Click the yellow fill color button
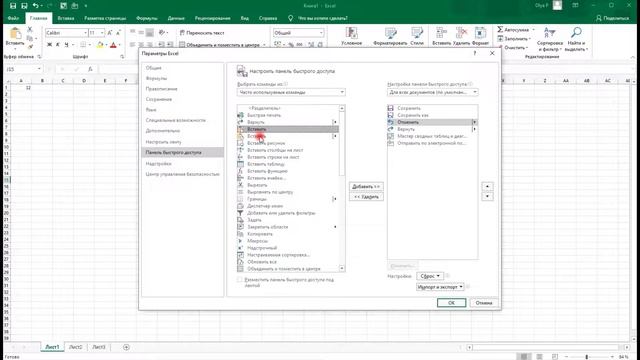The width and height of the screenshot is (640, 360). (x=100, y=44)
